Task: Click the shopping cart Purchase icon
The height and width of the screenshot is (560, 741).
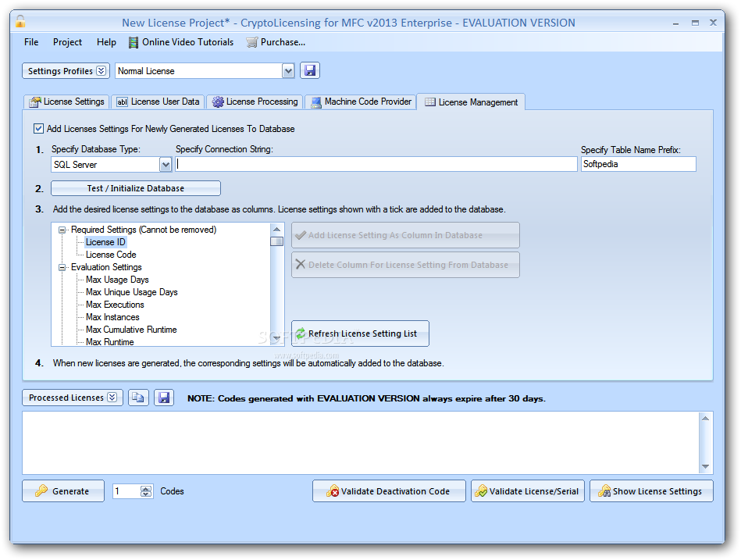Action: (x=252, y=42)
